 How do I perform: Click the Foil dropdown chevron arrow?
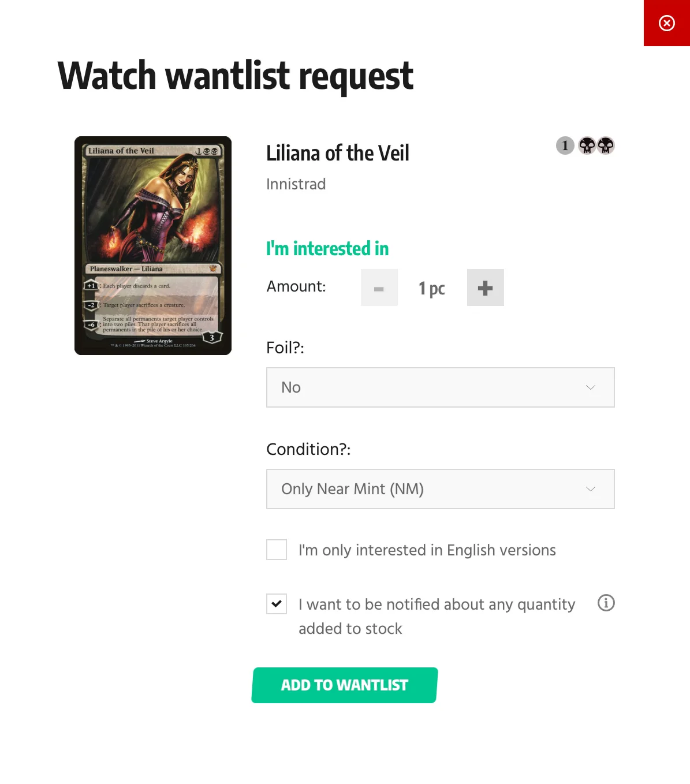pyautogui.click(x=591, y=387)
